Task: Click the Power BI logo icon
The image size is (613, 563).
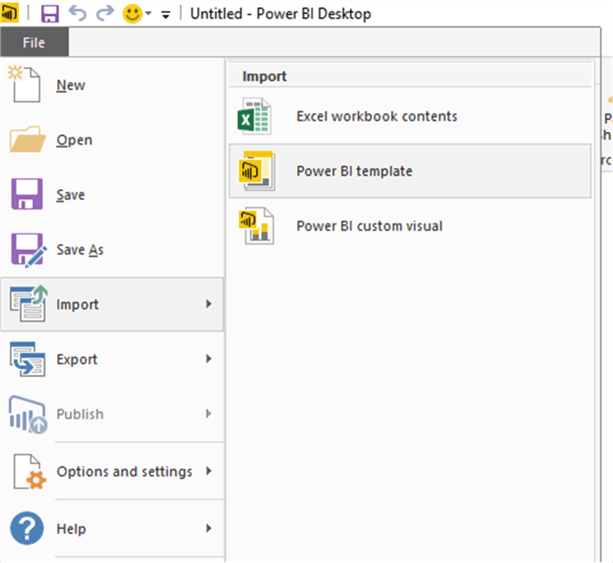Action: click(9, 13)
